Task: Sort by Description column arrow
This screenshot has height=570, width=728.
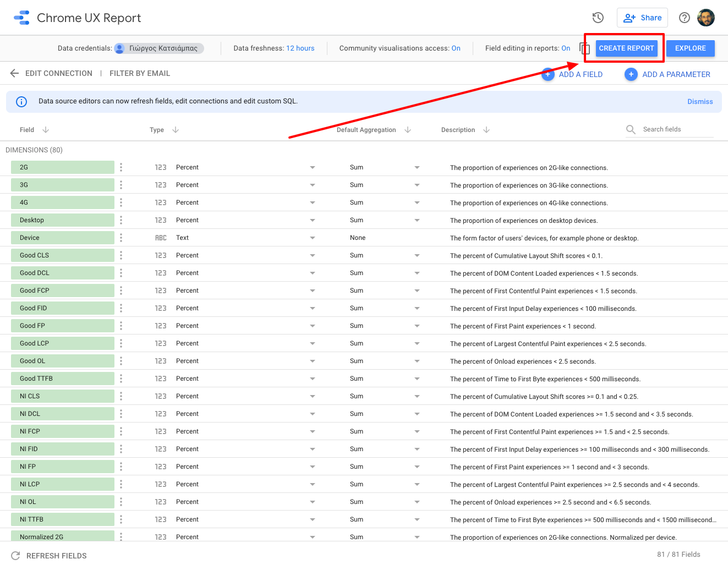Action: point(486,130)
